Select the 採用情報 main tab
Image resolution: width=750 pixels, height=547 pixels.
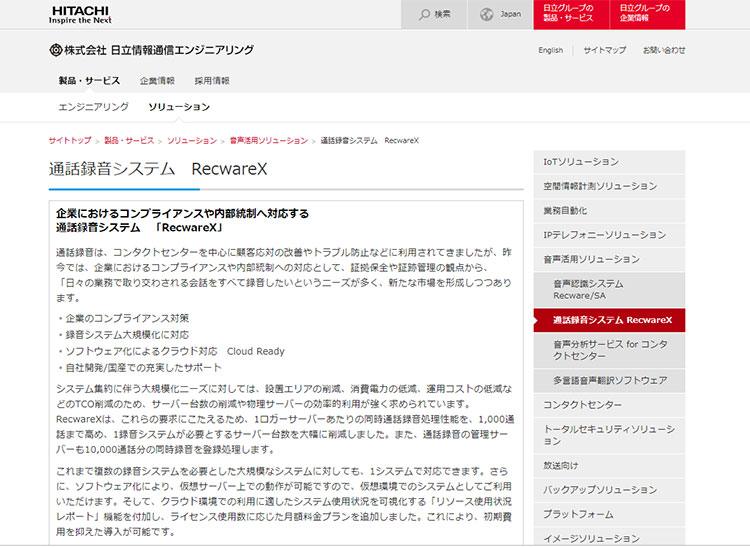pos(212,81)
